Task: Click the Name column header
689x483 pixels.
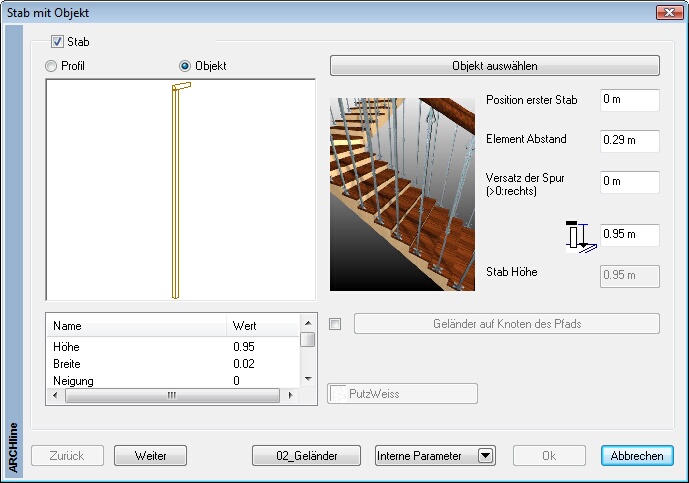Action: 136,326
